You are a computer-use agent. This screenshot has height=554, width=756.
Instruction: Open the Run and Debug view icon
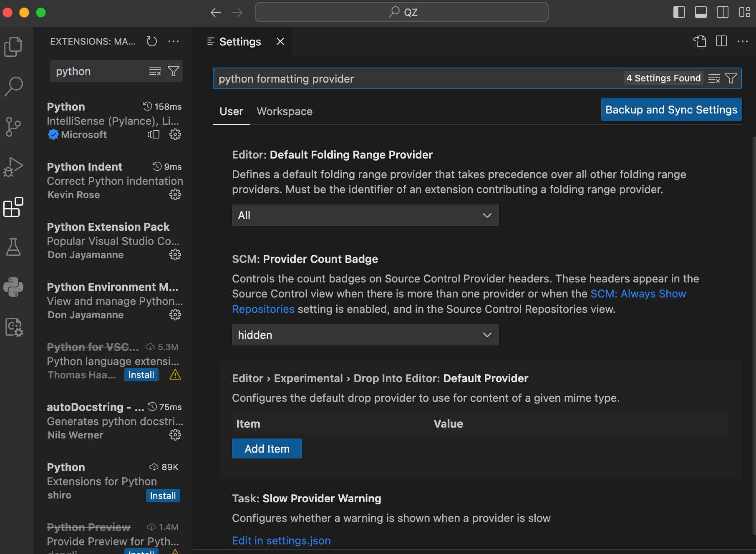13,166
